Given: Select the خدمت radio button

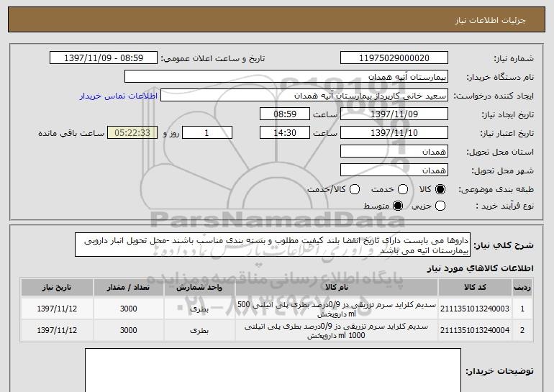Looking at the screenshot, I should click(403, 189).
